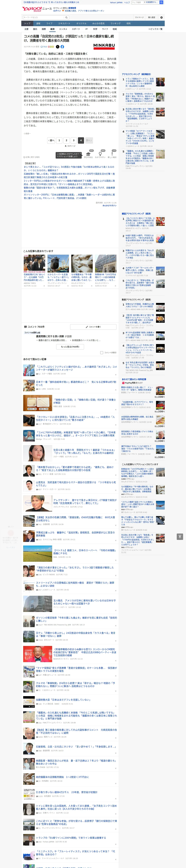Select the スポーツ category tab

click(x=76, y=29)
